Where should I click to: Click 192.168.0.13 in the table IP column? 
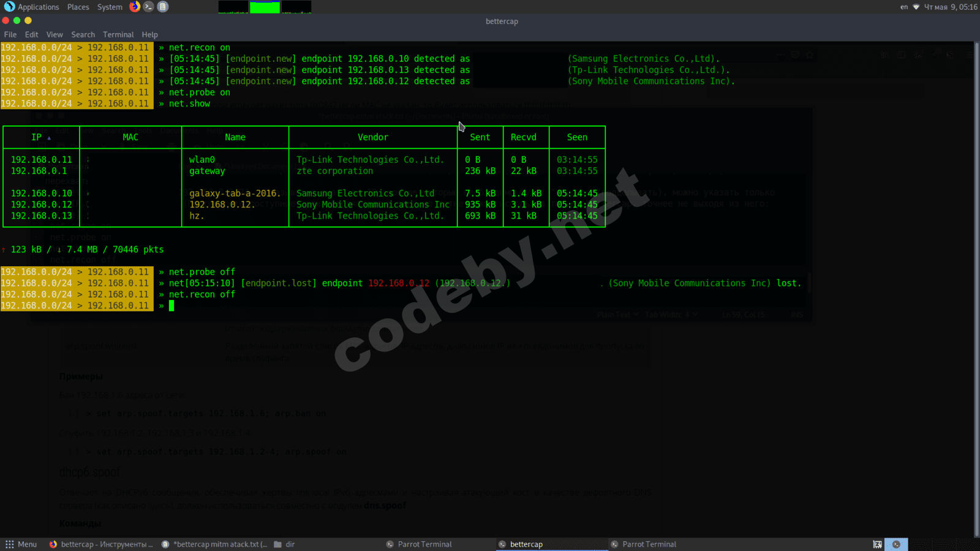coord(41,216)
